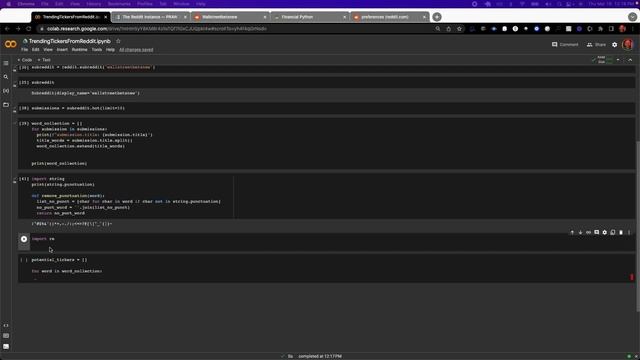The image size is (640, 360).
Task: Open the Chrome tab search dropdown
Action: tap(632, 17)
